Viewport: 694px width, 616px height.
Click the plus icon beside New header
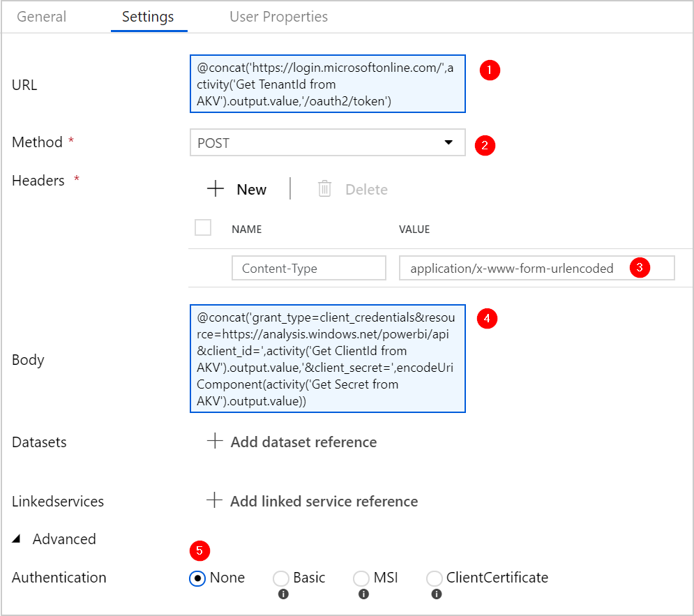coord(216,188)
